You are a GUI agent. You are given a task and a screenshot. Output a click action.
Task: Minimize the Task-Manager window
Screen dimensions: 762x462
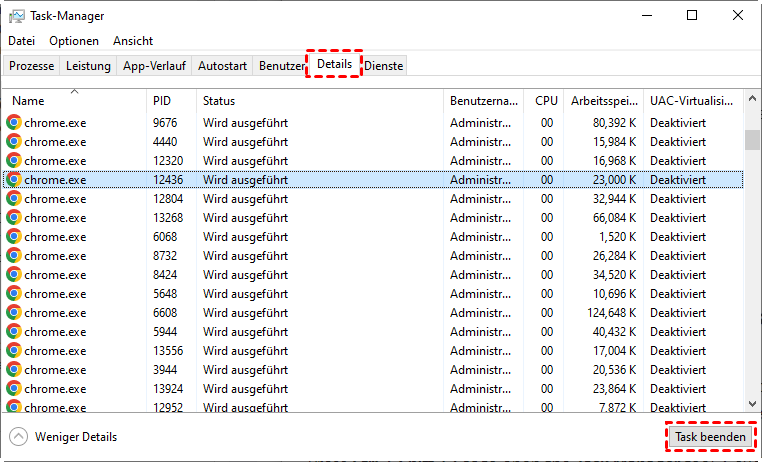tap(647, 16)
